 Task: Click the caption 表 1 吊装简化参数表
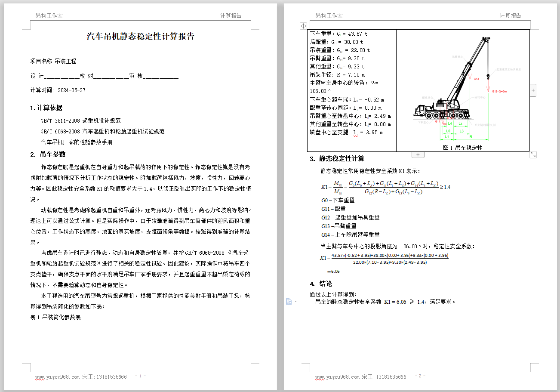[55, 317]
